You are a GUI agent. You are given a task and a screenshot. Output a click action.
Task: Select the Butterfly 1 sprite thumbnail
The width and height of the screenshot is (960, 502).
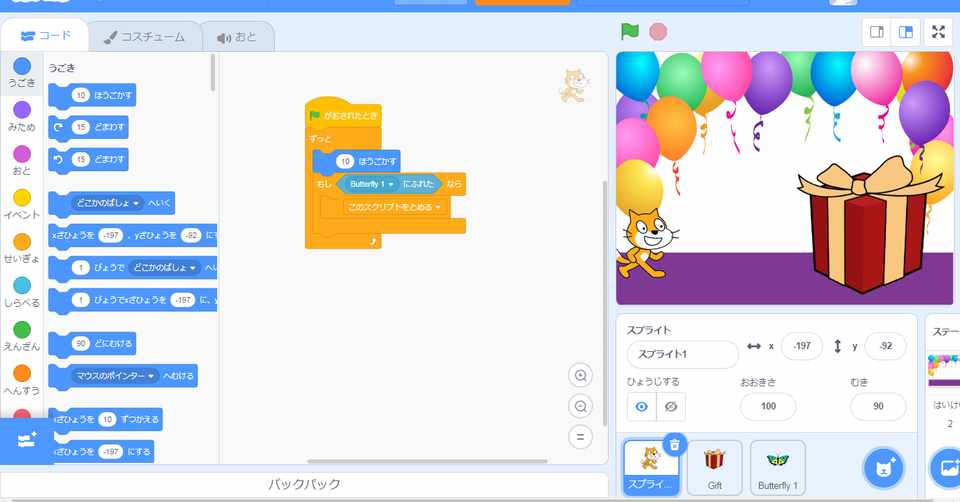tap(778, 467)
